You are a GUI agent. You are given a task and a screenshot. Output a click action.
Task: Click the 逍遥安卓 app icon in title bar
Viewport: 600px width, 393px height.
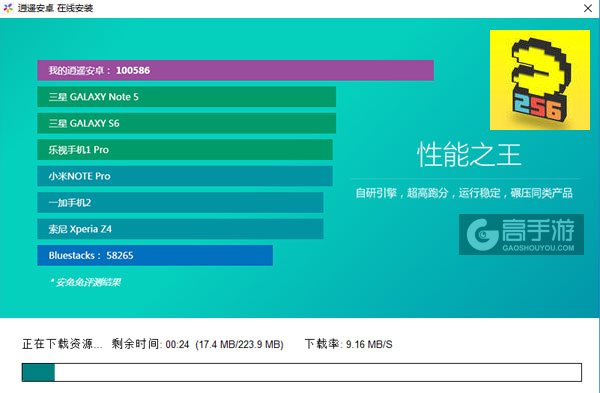point(8,8)
